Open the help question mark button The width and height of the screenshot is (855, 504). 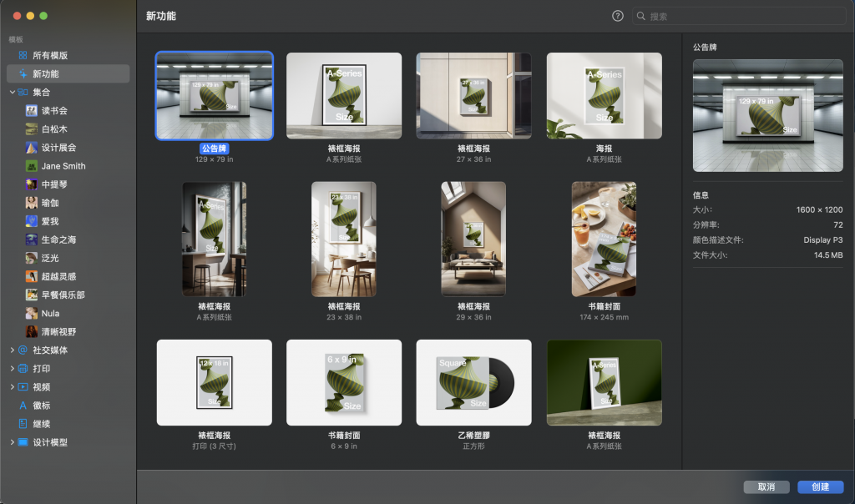pos(617,16)
